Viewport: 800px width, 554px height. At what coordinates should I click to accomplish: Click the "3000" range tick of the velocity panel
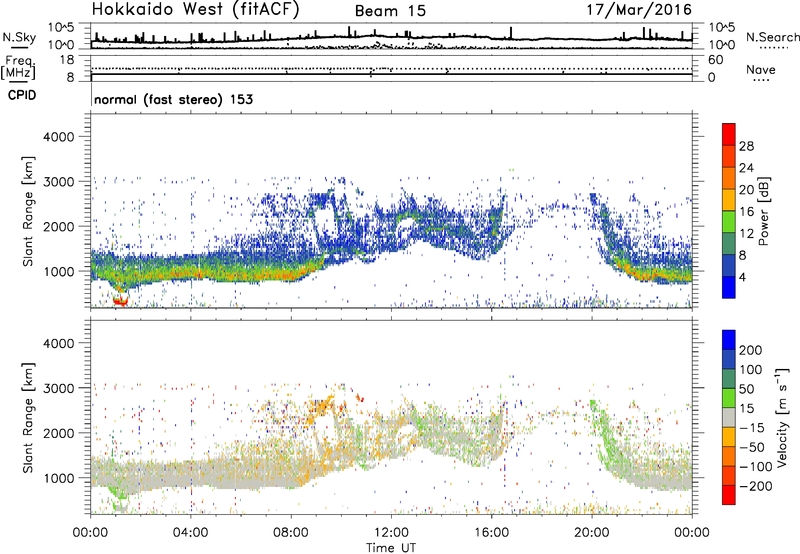point(58,388)
